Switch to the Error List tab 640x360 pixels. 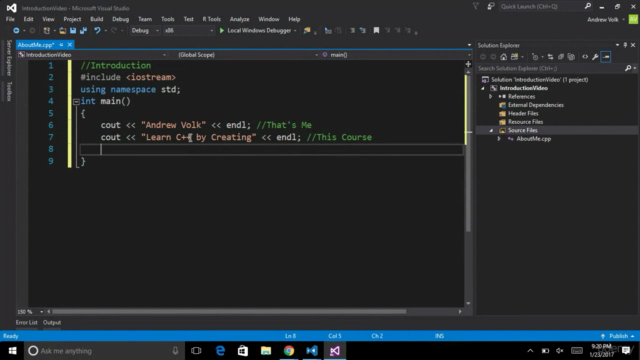(27, 322)
